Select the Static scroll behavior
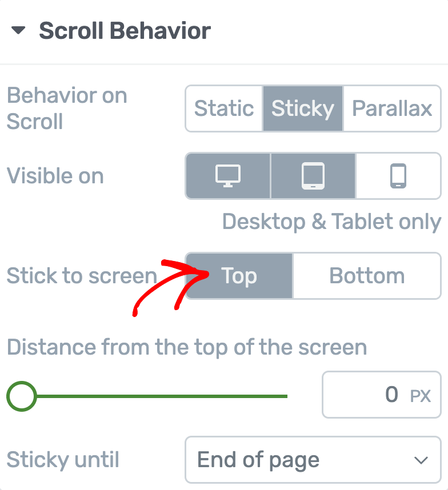Viewport: 448px width, 490px height. pos(224,109)
